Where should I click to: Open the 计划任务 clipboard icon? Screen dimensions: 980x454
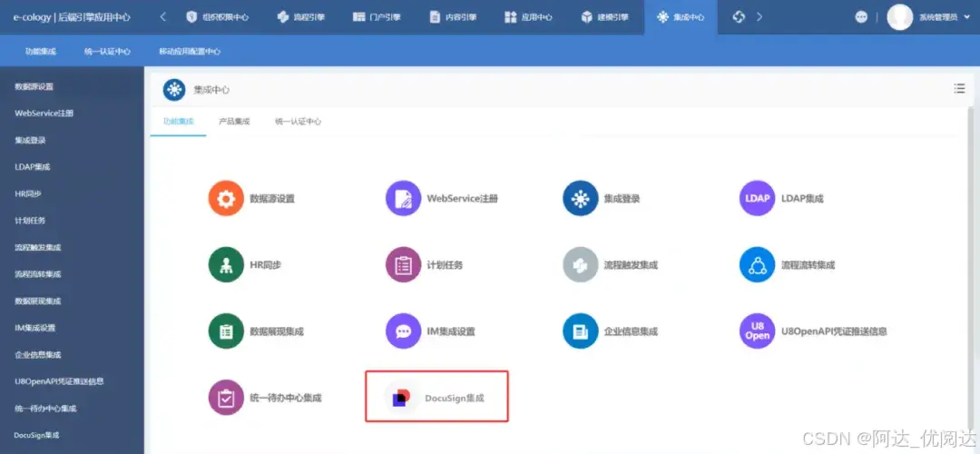403,264
